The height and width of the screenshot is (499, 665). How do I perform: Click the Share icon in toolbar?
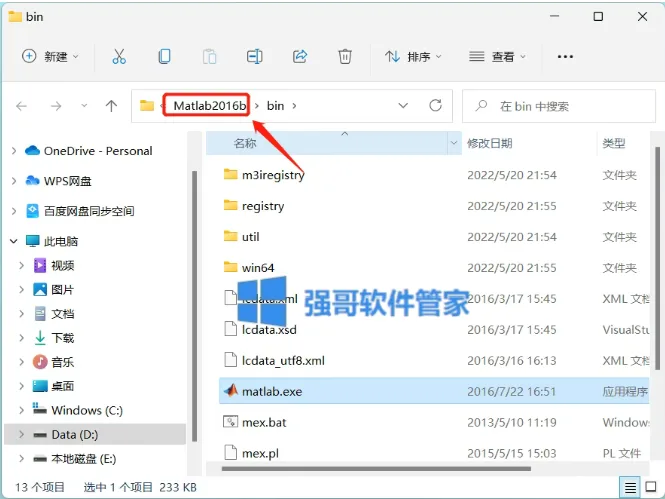(300, 56)
